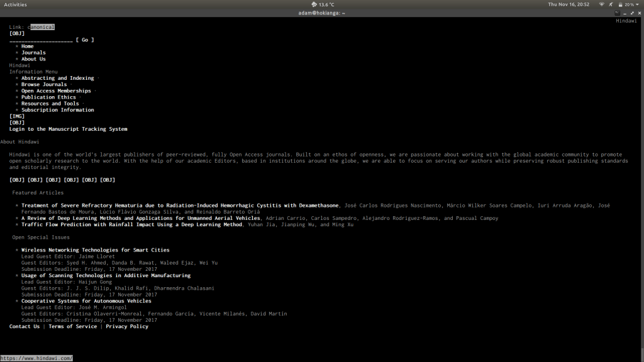Minimize the terminal window

(x=625, y=13)
